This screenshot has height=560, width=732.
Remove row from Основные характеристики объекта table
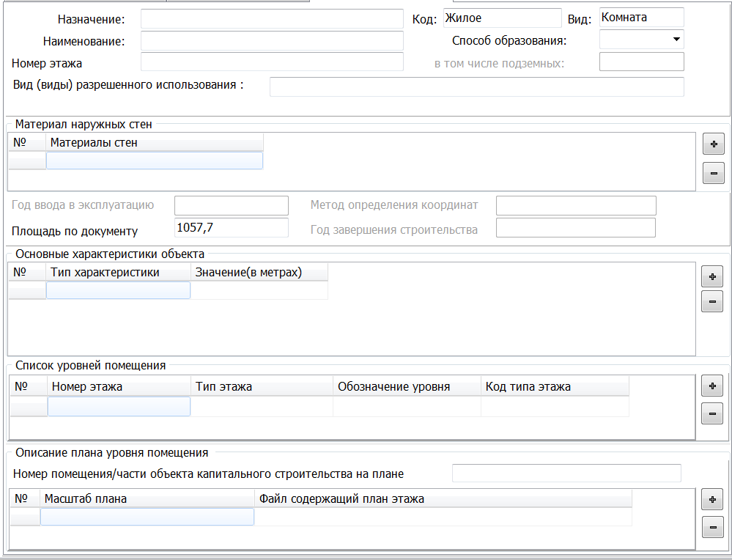pos(711,301)
